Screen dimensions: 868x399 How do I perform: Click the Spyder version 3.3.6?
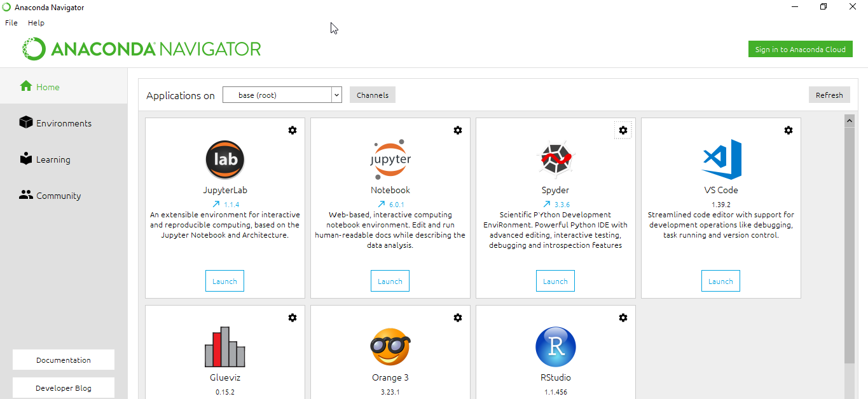pos(562,205)
